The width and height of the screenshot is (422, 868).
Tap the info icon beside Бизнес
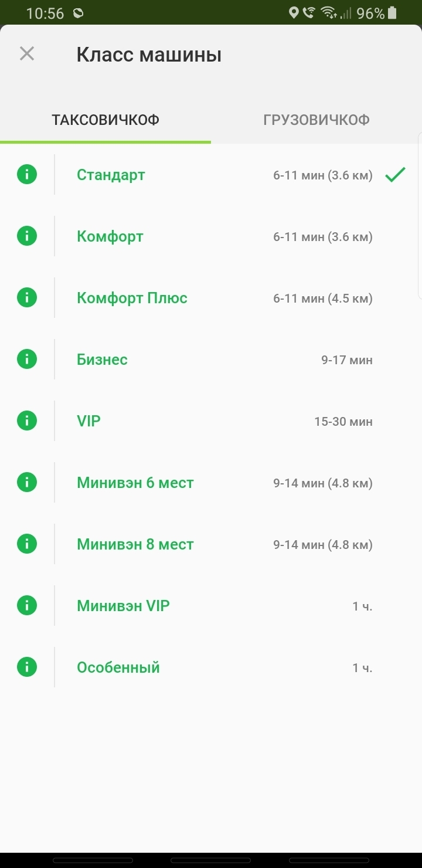point(27,360)
